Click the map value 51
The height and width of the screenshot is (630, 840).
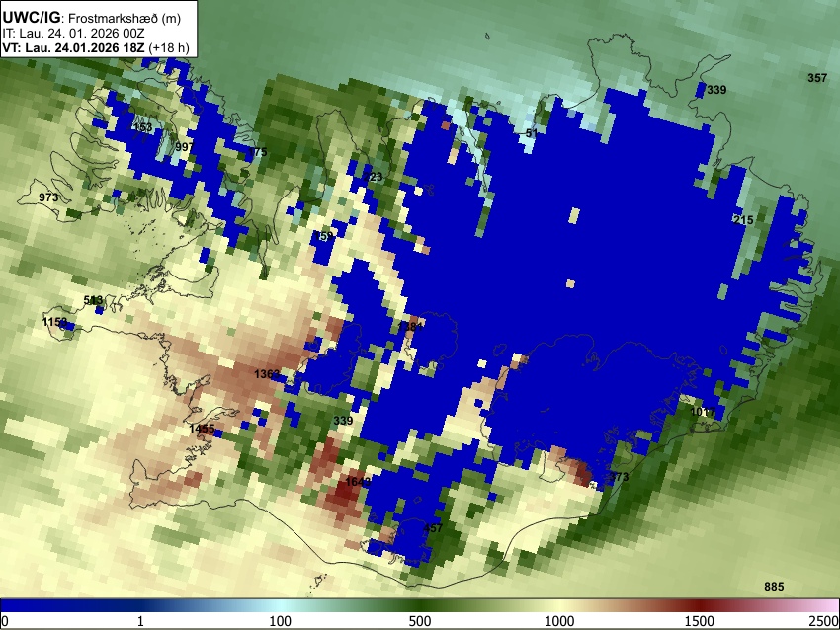[531, 132]
